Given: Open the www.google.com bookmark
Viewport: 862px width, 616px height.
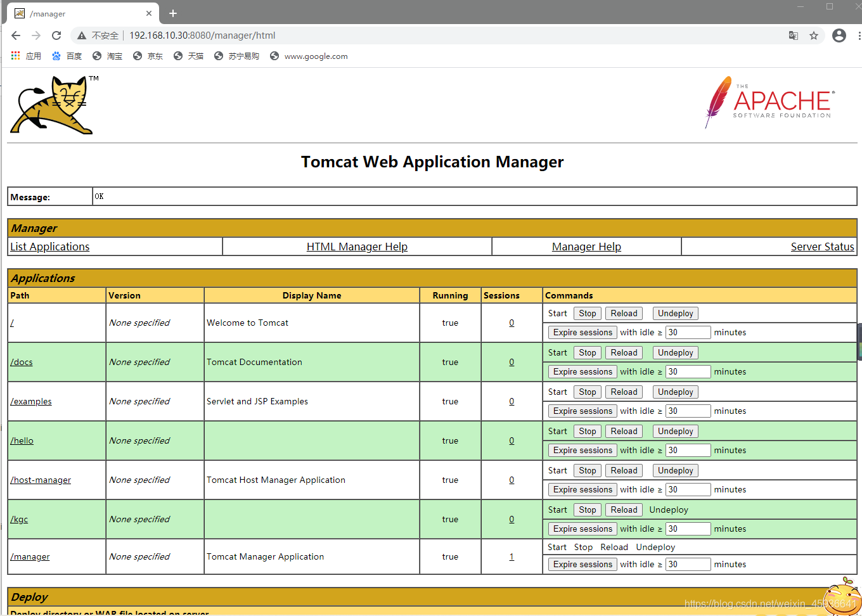Looking at the screenshot, I should click(x=309, y=56).
